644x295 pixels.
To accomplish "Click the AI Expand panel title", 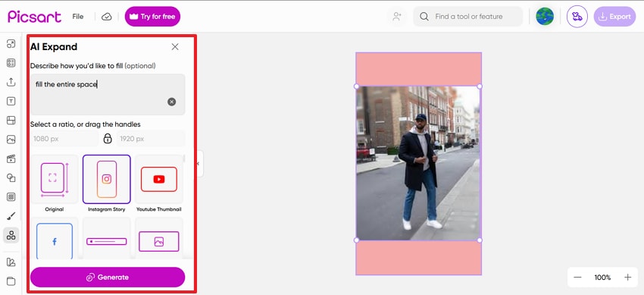I will click(54, 47).
